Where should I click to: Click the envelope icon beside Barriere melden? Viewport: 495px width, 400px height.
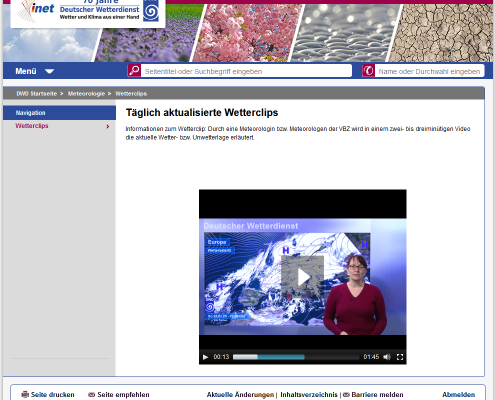(346, 395)
